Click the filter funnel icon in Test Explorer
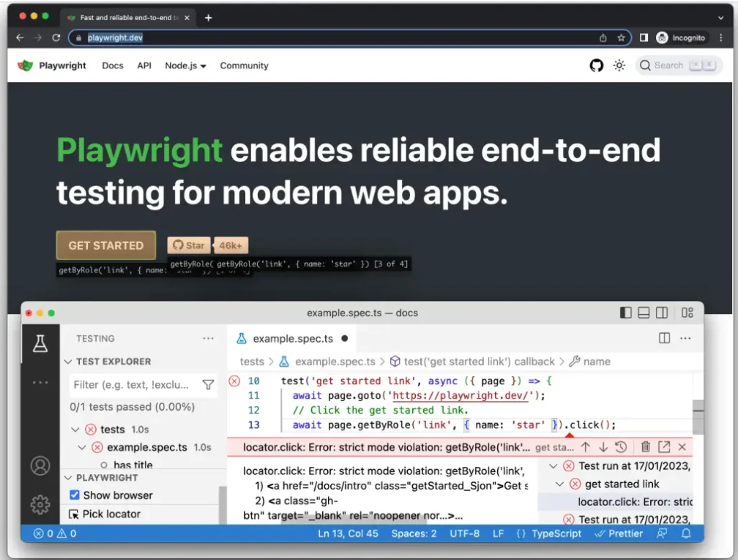Viewport: 738px width, 560px height. (208, 385)
